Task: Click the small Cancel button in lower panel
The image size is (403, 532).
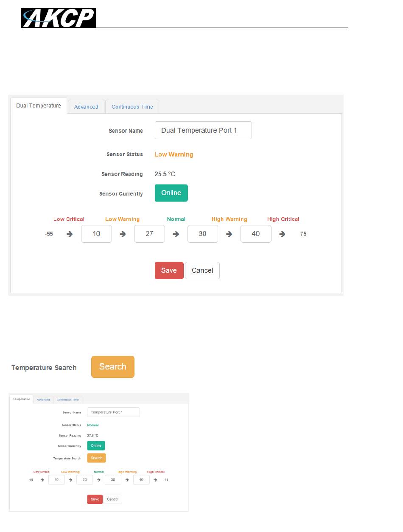Action: pyautogui.click(x=113, y=499)
